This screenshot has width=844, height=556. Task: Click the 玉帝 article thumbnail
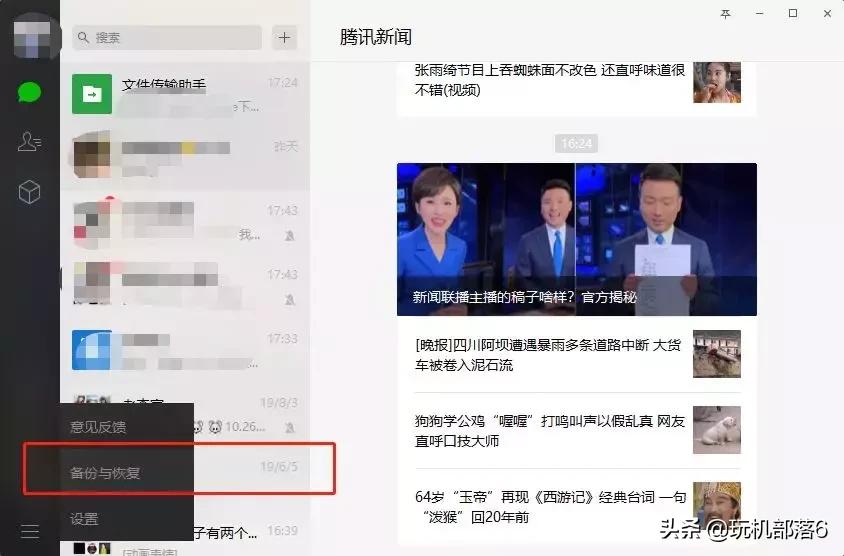716,505
